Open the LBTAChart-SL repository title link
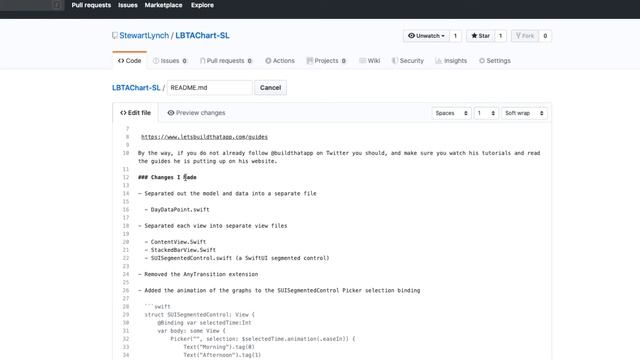The height and width of the screenshot is (360, 640). [x=202, y=36]
